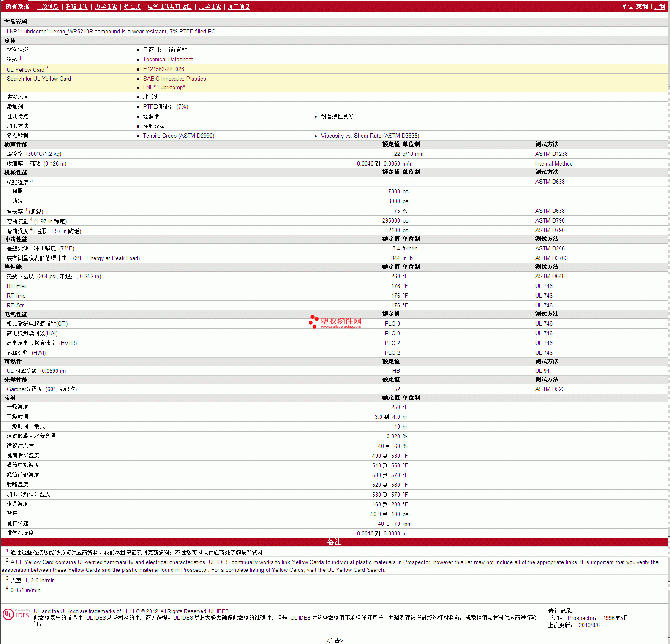Open the 电气性能与可燃性 tab

[x=170, y=6]
